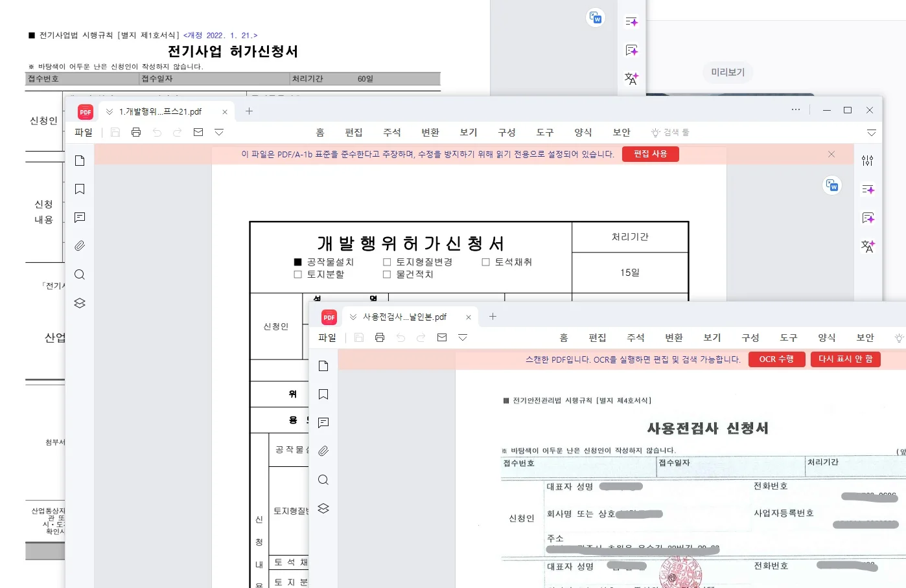Open attachments panel in 사용전검사 PDF window

323,451
